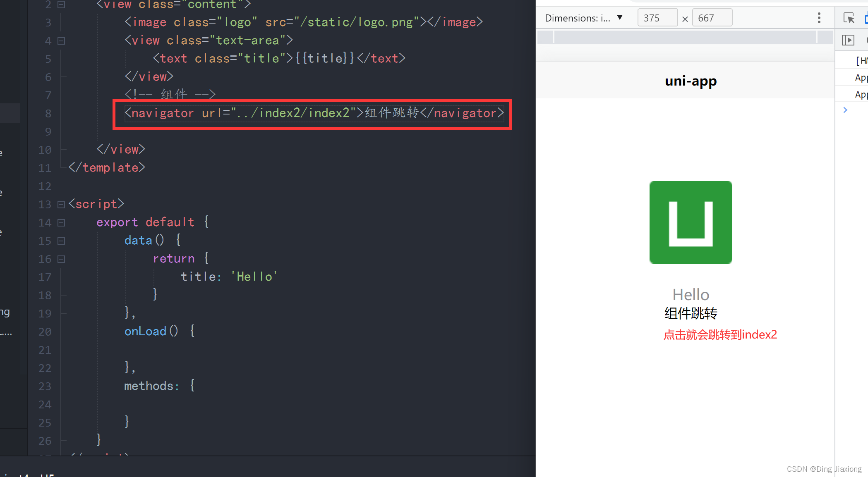
Task: Click the /static/logo.png src value
Action: click(357, 22)
